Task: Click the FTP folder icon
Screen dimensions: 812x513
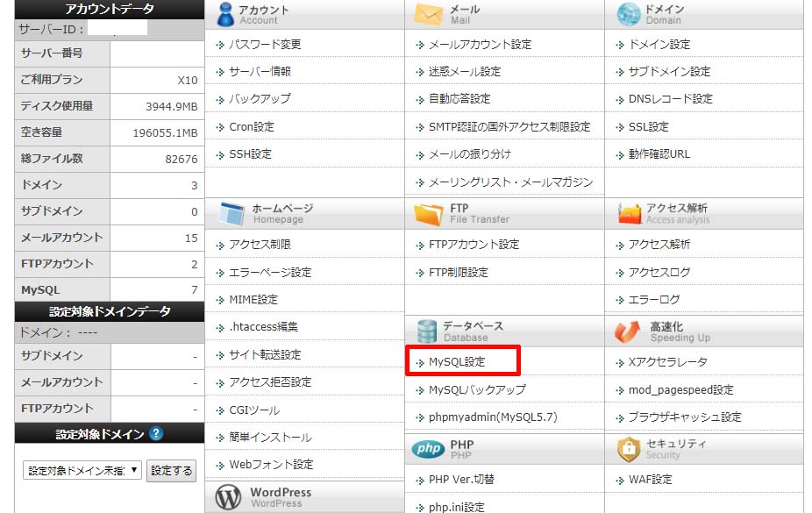Action: point(429,213)
